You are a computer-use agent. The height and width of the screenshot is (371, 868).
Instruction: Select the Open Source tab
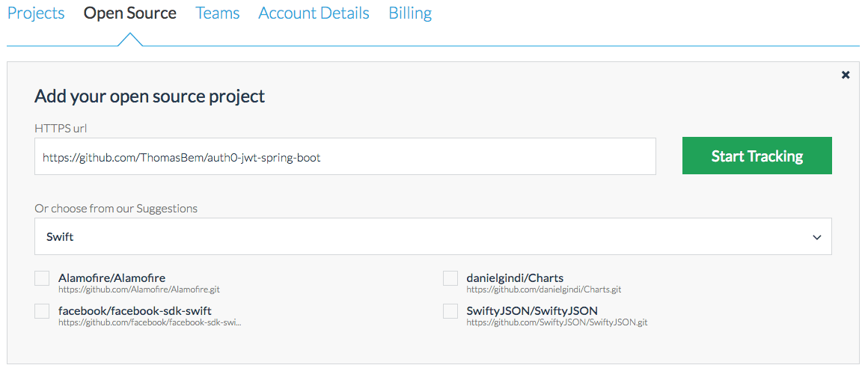[130, 13]
